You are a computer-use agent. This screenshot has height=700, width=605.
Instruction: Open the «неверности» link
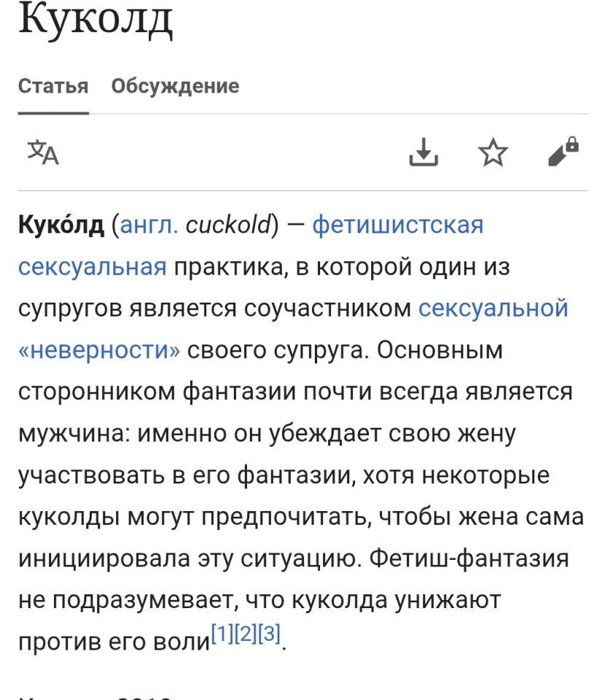tap(99, 350)
